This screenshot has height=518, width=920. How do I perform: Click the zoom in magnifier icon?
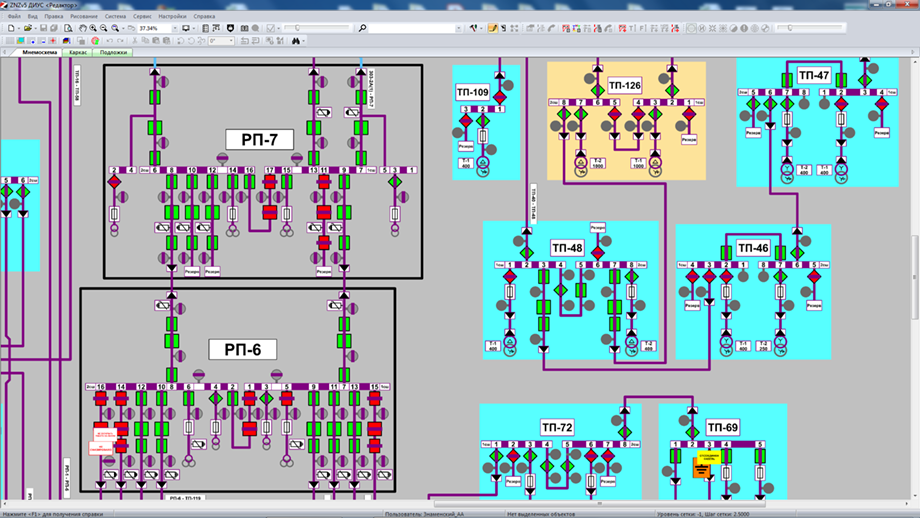93,28
